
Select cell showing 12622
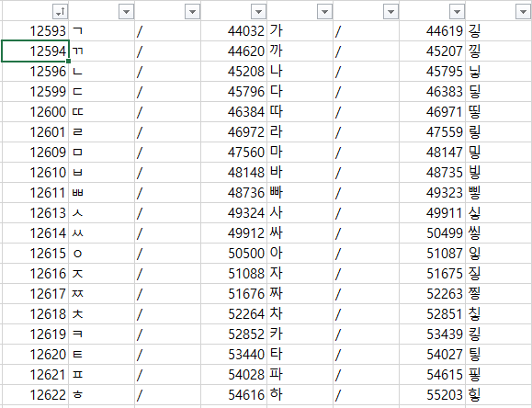tap(35, 395)
